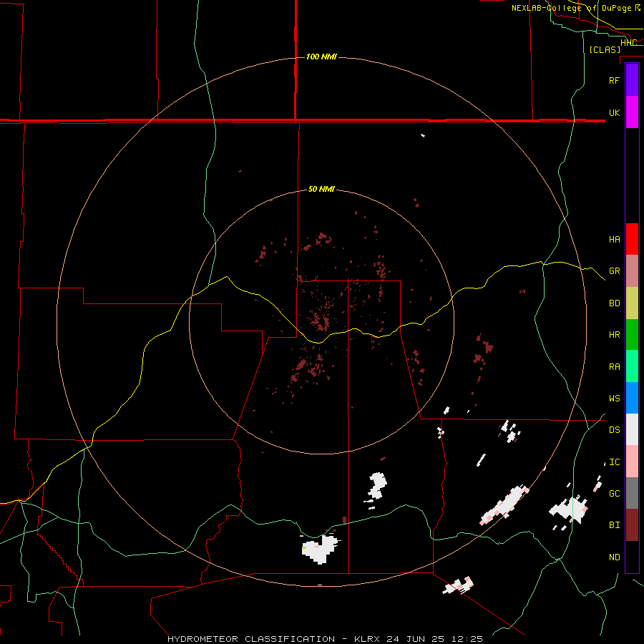The image size is (644, 644).
Task: Click the DS legend label
Action: [x=614, y=430]
